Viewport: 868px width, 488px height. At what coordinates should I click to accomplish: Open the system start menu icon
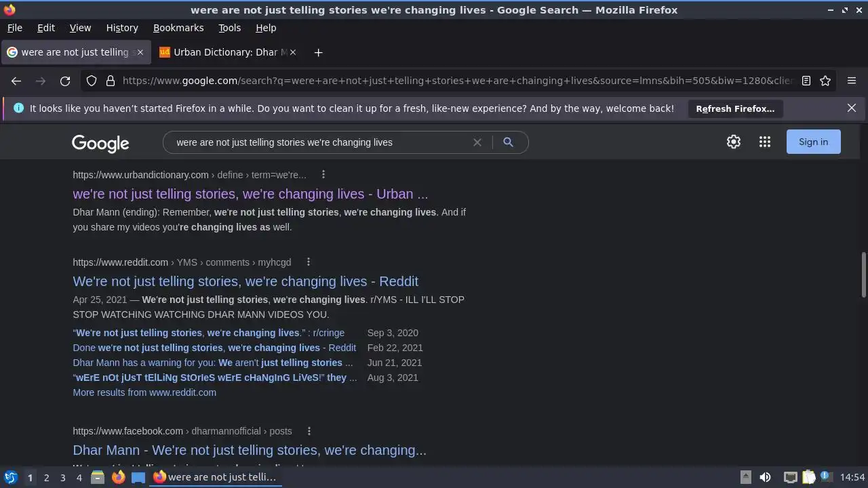point(10,477)
